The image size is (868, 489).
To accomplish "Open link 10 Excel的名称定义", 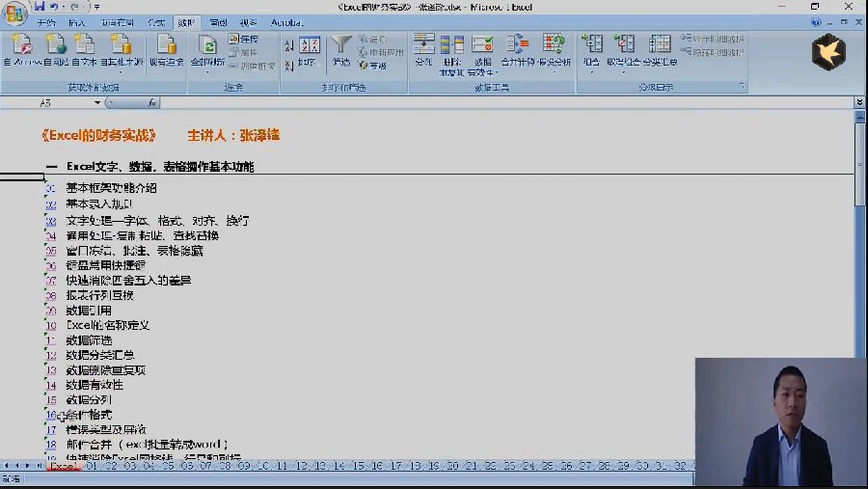I will coord(51,326).
